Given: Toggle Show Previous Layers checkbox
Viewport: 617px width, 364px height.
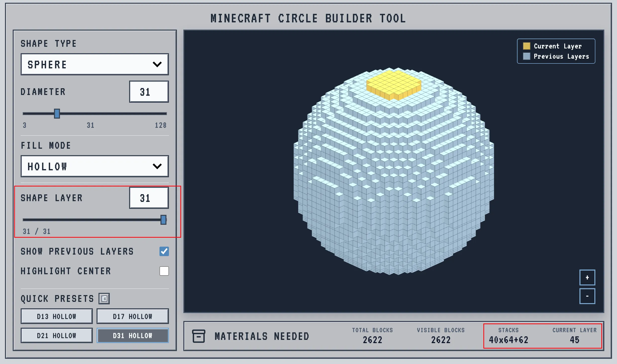Looking at the screenshot, I should (x=164, y=251).
